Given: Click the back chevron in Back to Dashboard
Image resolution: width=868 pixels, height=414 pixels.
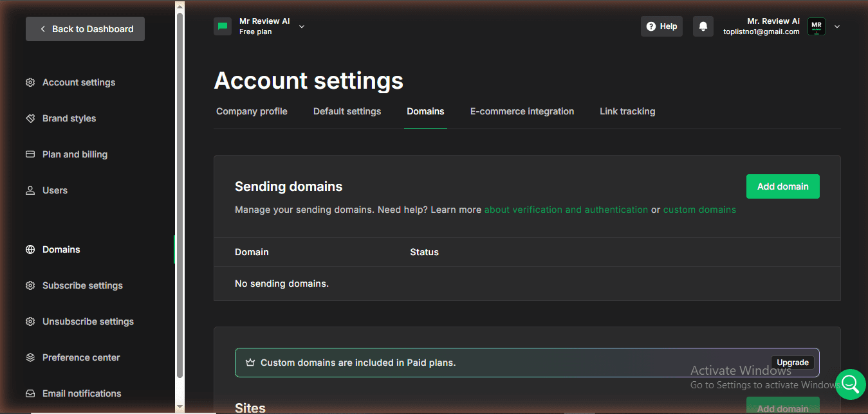Looking at the screenshot, I should 42,29.
